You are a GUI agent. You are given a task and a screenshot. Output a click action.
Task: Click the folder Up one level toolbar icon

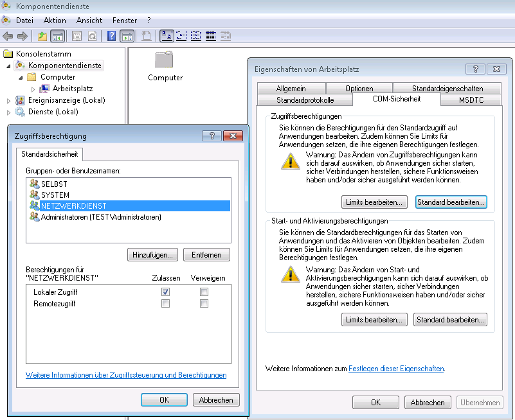click(x=42, y=36)
